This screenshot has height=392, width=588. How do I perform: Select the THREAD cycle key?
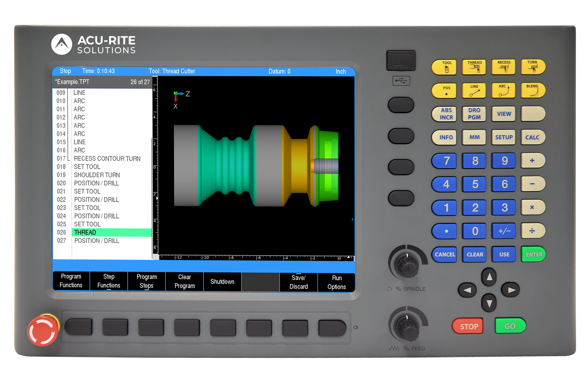coord(474,67)
